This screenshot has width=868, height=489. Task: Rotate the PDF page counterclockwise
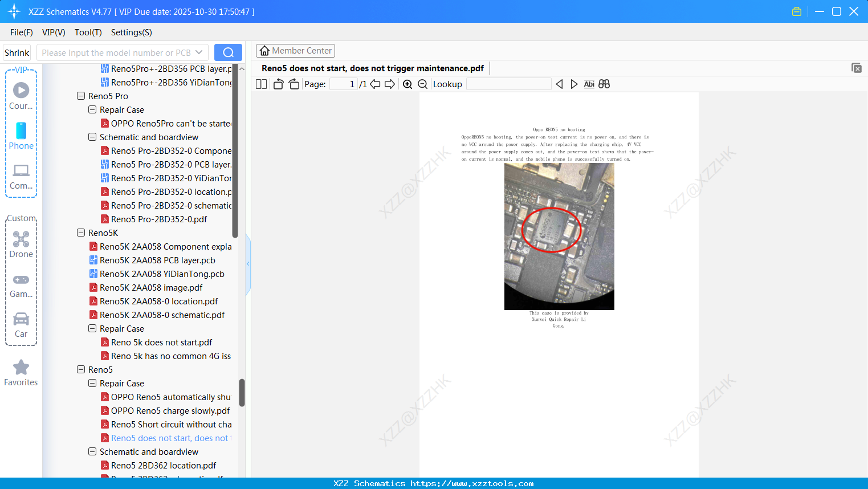pos(278,84)
